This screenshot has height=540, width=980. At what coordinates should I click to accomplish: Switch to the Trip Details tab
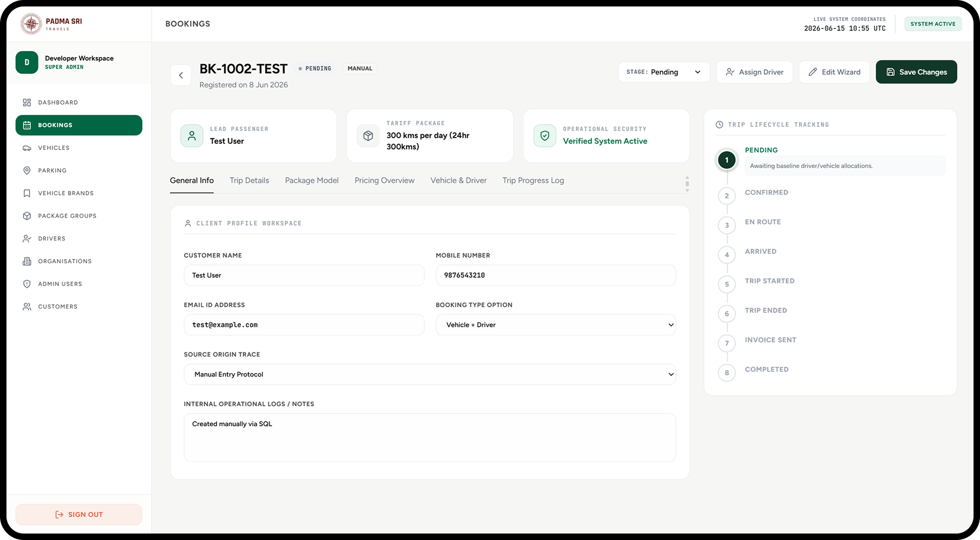(x=249, y=181)
